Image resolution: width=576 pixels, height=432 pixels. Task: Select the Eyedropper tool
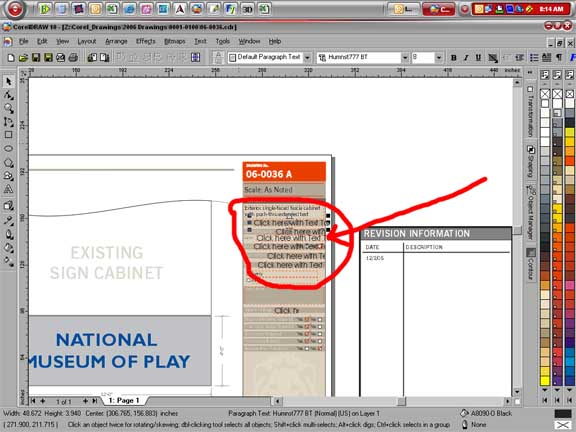coord(8,220)
